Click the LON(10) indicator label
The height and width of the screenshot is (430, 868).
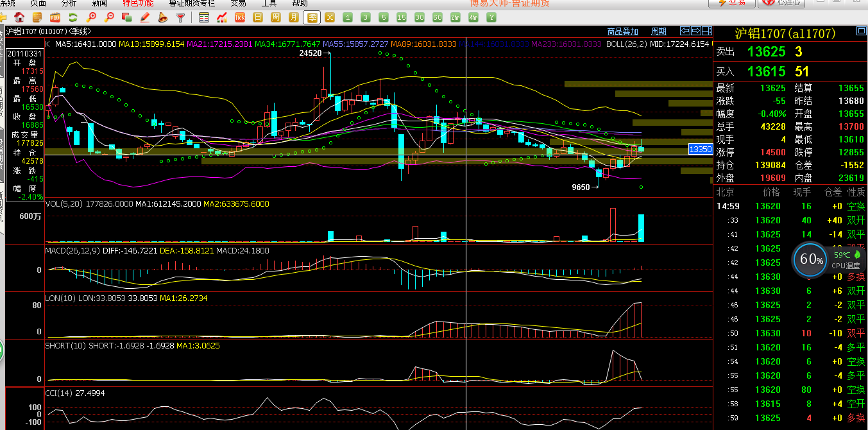click(x=61, y=298)
